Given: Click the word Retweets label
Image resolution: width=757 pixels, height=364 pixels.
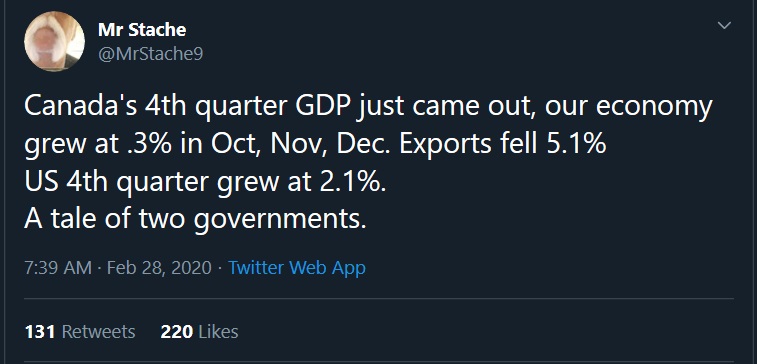Looking at the screenshot, I should click(99, 332).
